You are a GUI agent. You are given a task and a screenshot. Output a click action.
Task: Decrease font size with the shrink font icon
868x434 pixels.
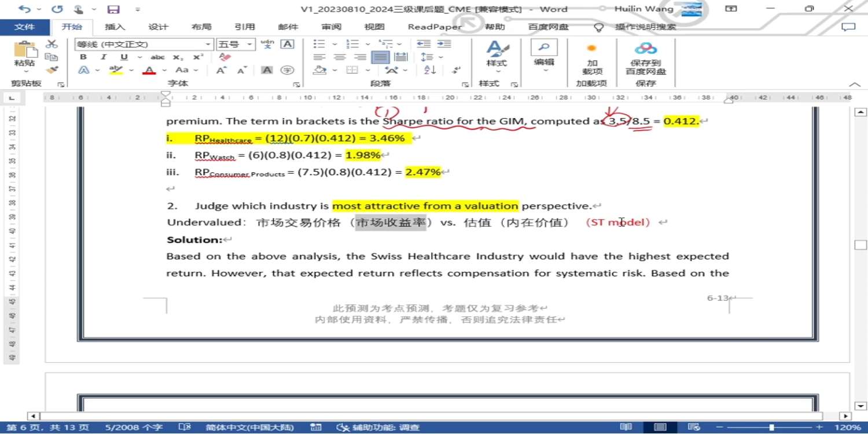pyautogui.click(x=242, y=70)
